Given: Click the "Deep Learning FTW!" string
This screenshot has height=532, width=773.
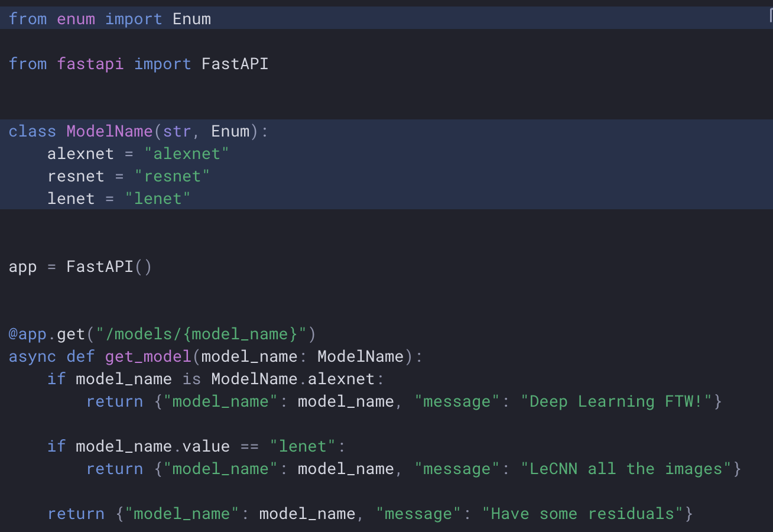Looking at the screenshot, I should pyautogui.click(x=616, y=401).
